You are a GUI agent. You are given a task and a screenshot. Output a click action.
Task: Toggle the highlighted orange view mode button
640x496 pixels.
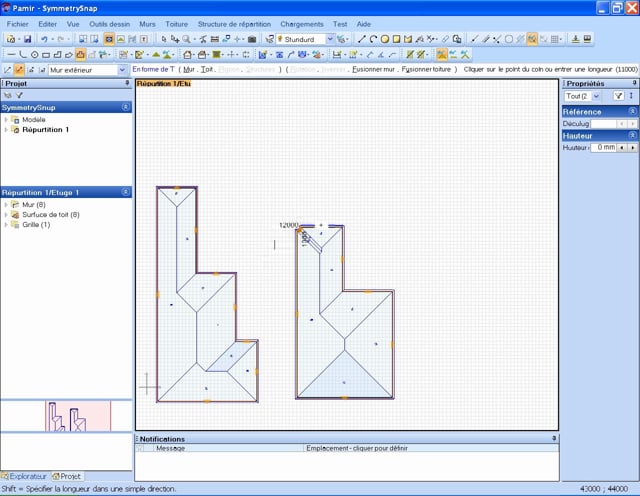pos(109,39)
